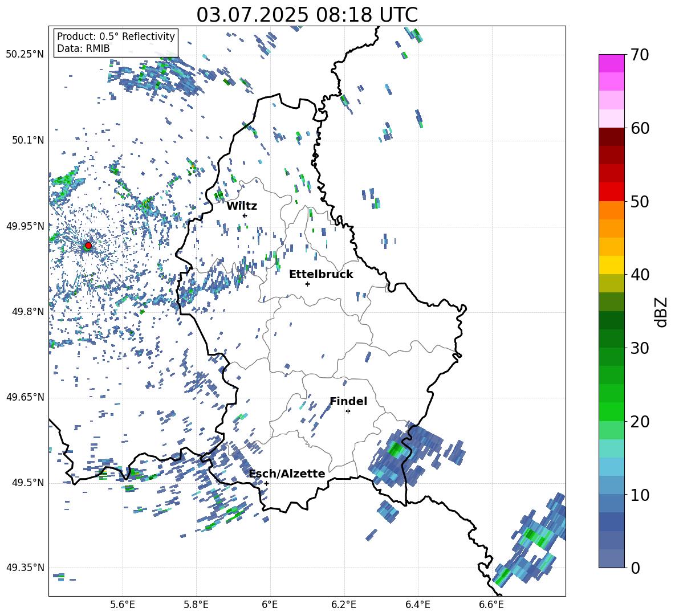
Task: Click the Data: RMIB text
Action: point(83,48)
